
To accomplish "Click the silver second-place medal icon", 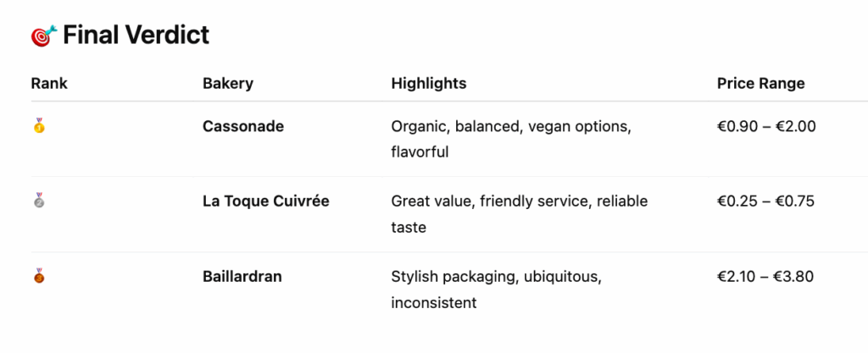I will tap(39, 200).
